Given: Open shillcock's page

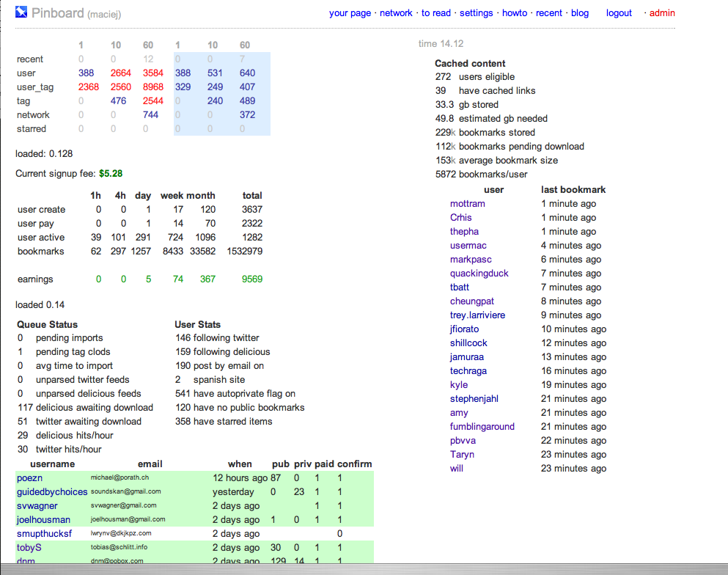Looking at the screenshot, I should pos(468,343).
